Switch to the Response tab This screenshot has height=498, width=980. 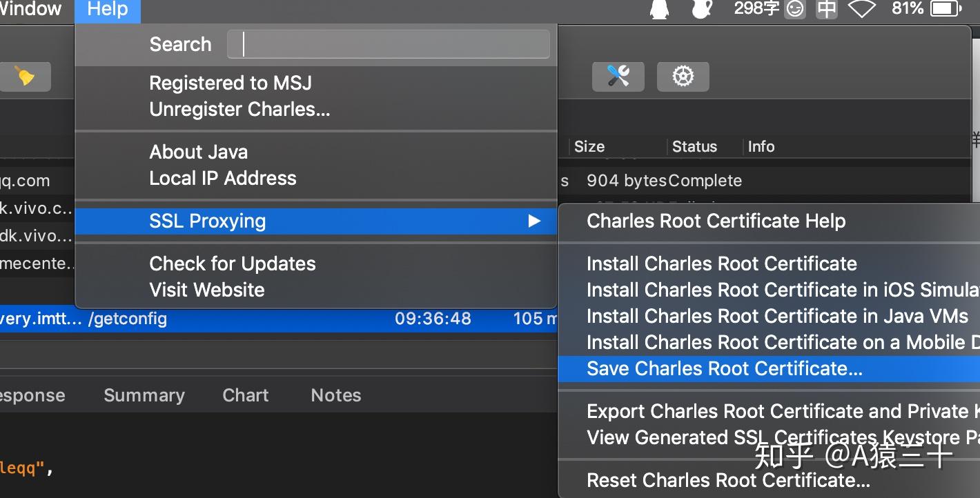pyautogui.click(x=32, y=395)
